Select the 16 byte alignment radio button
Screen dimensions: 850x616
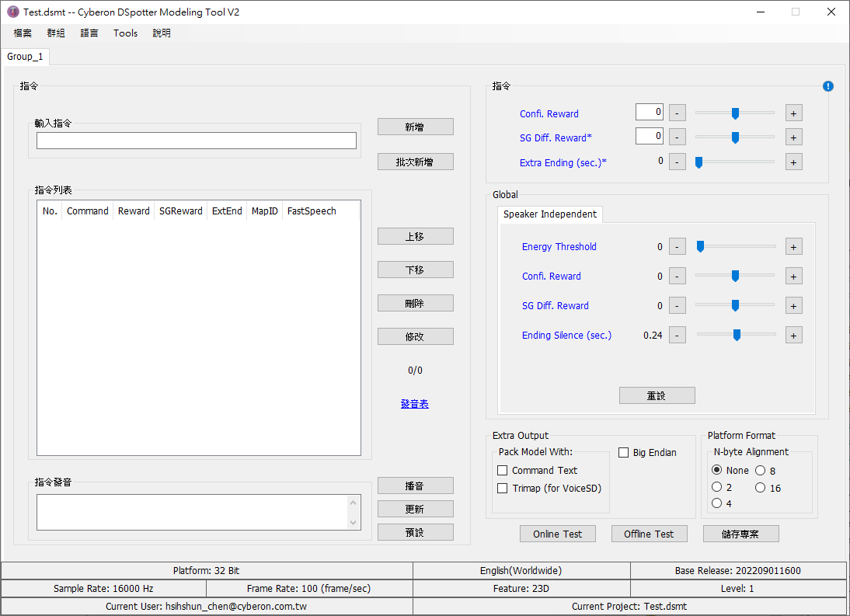(761, 488)
